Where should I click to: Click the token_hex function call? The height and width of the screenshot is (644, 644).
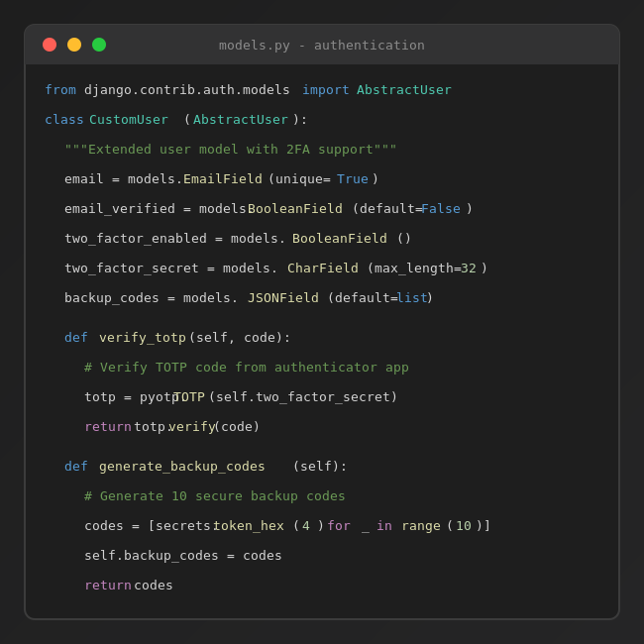tap(249, 526)
